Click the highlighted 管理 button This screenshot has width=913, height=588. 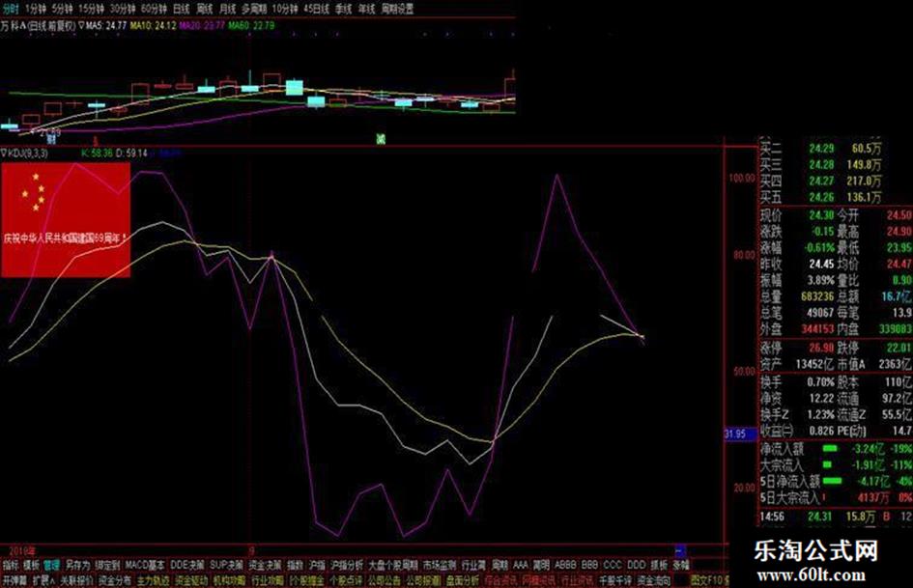pyautogui.click(x=52, y=565)
